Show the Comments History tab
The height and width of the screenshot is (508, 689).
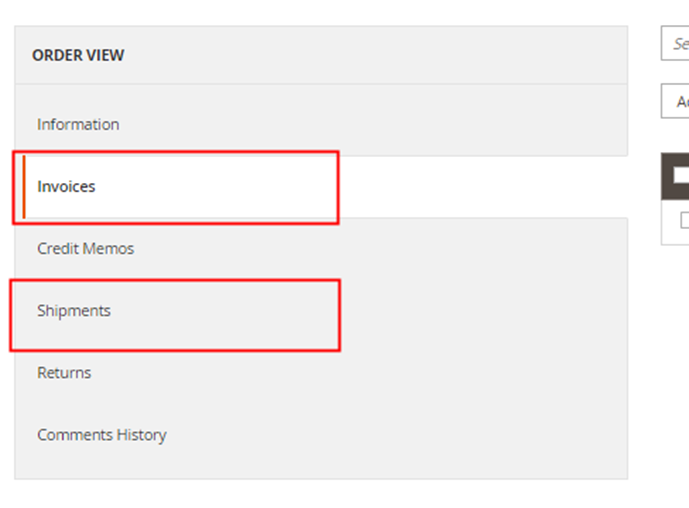point(101,435)
